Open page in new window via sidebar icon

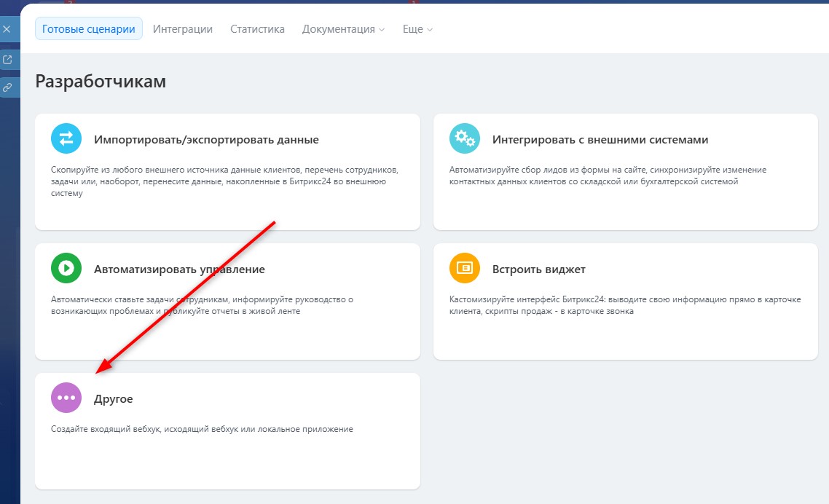click(7, 60)
